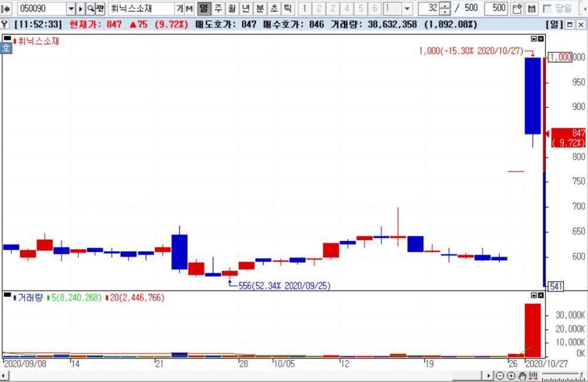This screenshot has width=588, height=382.
Task: Maximize the price chart pane icon
Action: pos(534,39)
